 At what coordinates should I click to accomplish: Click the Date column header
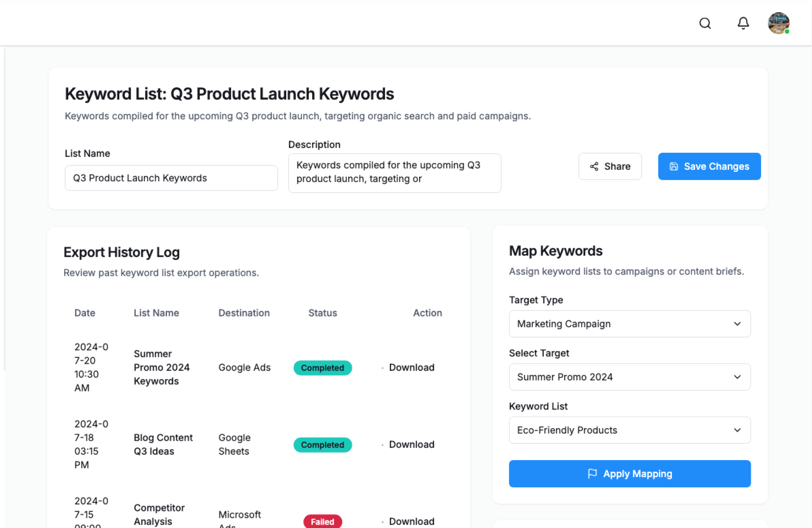tap(85, 313)
